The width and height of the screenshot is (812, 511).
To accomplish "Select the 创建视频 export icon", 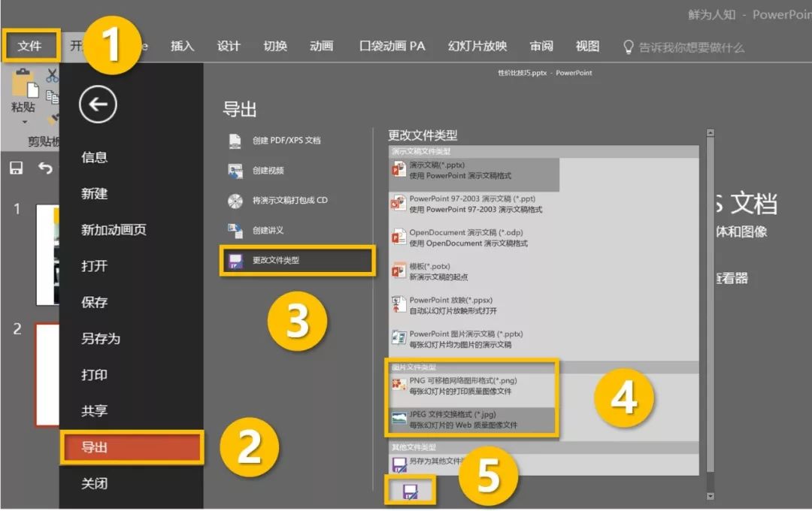I will [235, 171].
